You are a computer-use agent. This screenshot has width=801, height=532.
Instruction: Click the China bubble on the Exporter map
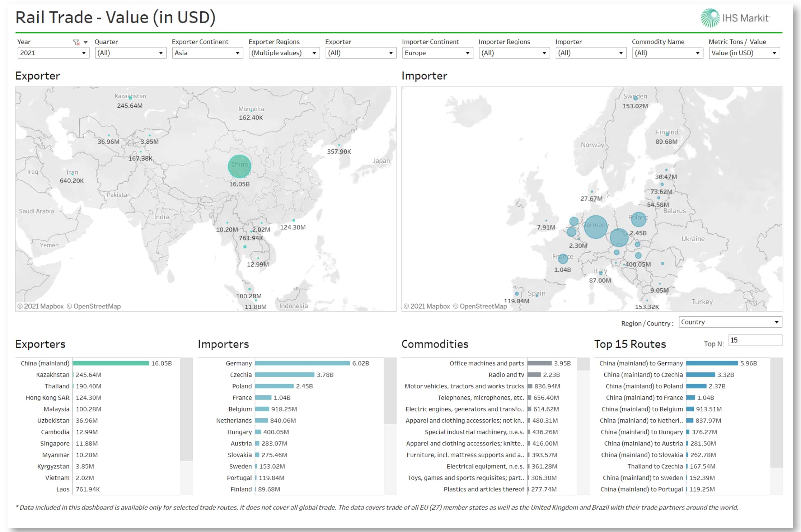[x=239, y=166]
